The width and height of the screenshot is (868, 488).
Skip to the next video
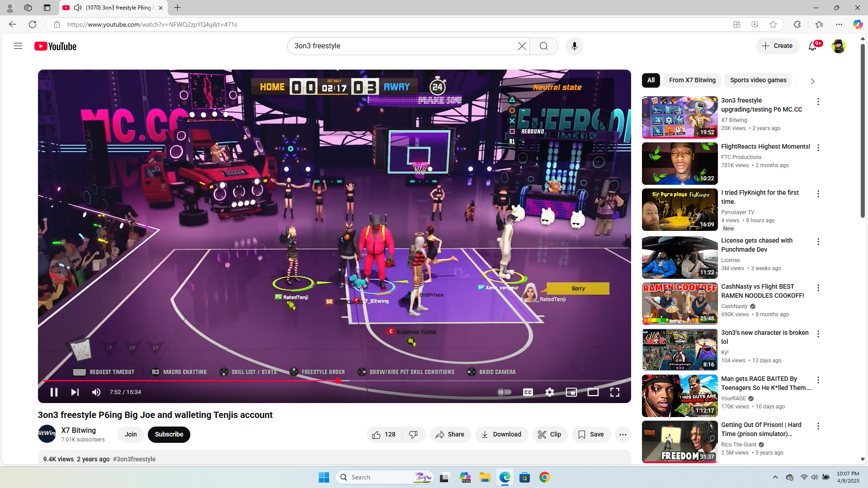coord(75,392)
